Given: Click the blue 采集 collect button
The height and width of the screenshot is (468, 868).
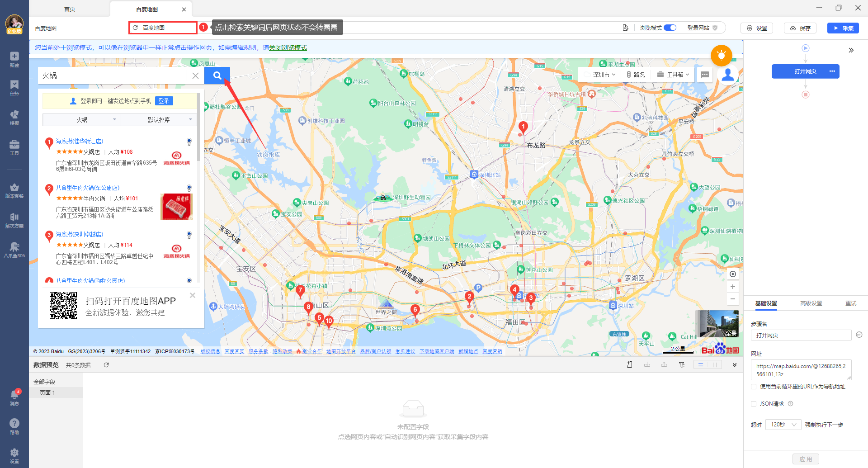Looking at the screenshot, I should pos(843,28).
